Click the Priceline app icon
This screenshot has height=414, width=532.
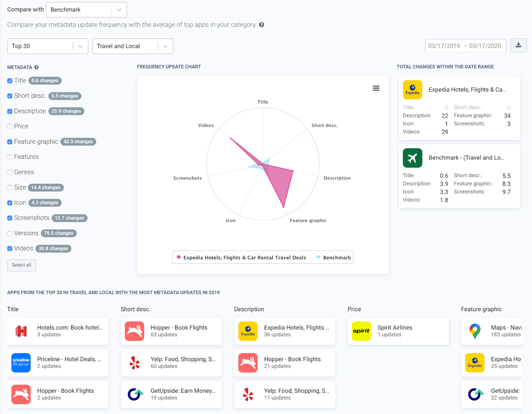pyautogui.click(x=21, y=363)
